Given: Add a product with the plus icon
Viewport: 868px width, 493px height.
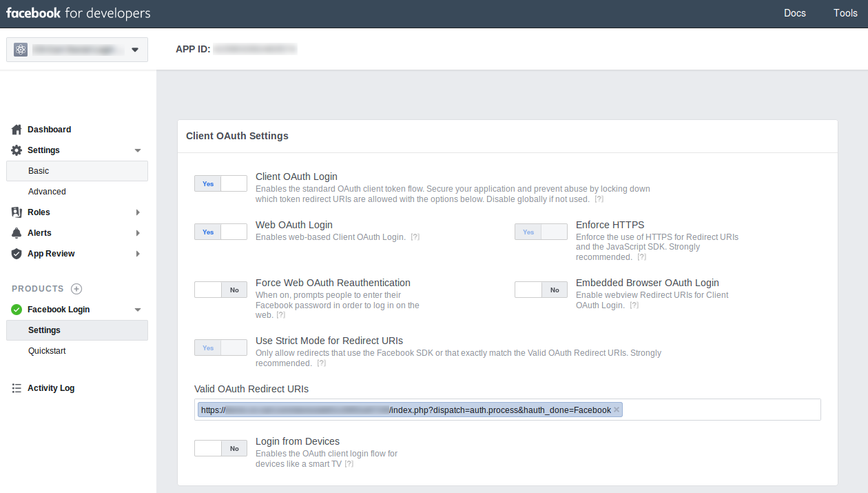Looking at the screenshot, I should (x=76, y=289).
